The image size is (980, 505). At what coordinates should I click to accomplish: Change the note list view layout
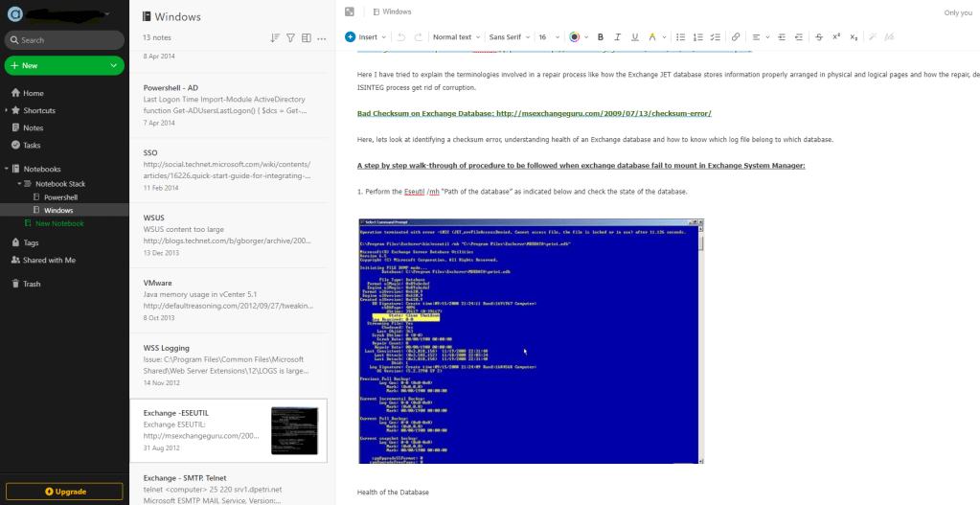point(307,37)
